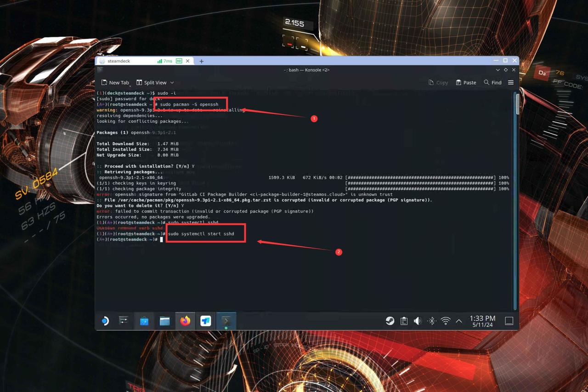
Task: Launch the Discover software store
Action: pyautogui.click(x=144, y=321)
